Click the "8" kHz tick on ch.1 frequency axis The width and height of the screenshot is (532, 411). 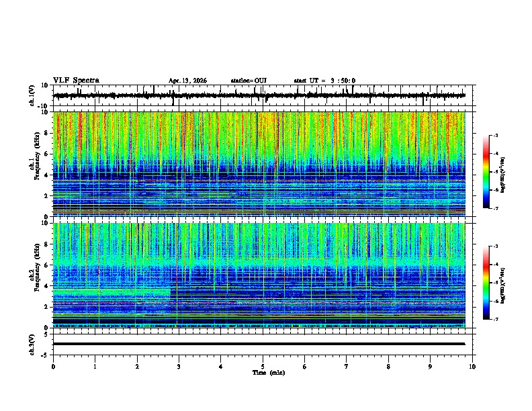[x=46, y=133]
